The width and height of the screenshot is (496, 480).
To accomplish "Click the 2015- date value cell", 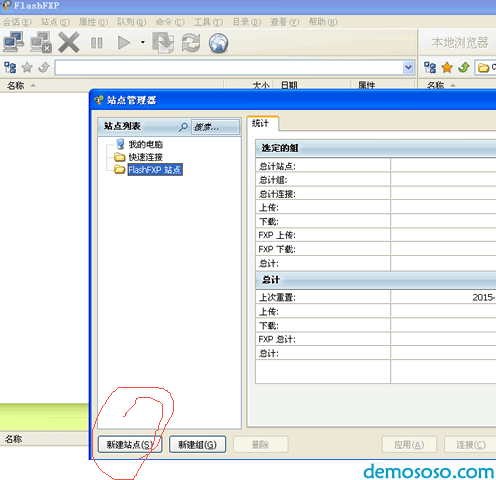I will (x=443, y=297).
